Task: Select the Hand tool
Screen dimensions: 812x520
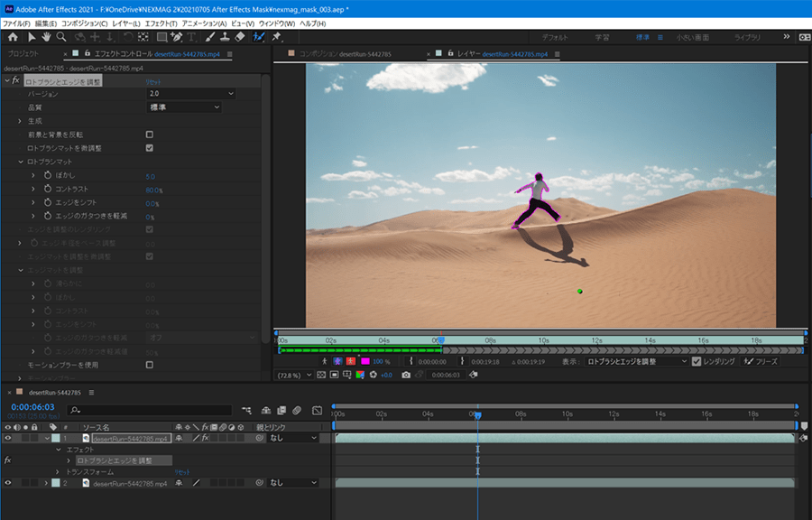Action: 46,37
